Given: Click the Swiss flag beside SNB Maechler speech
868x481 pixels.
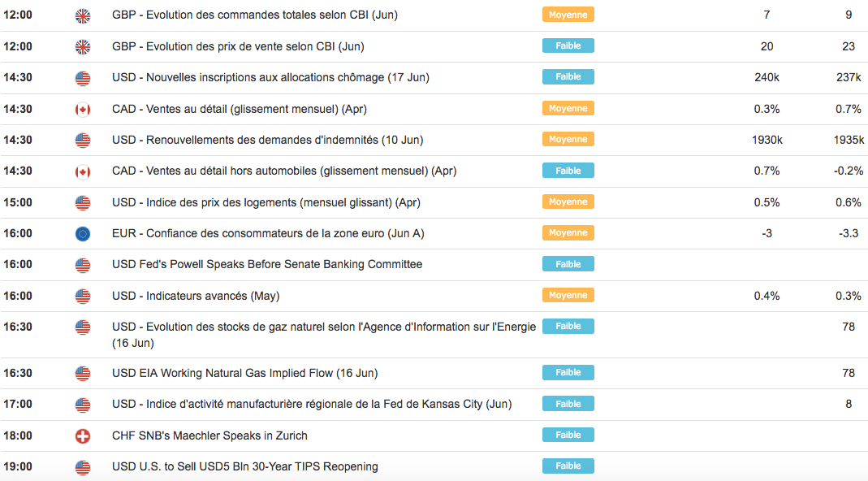Looking at the screenshot, I should 83,436.
